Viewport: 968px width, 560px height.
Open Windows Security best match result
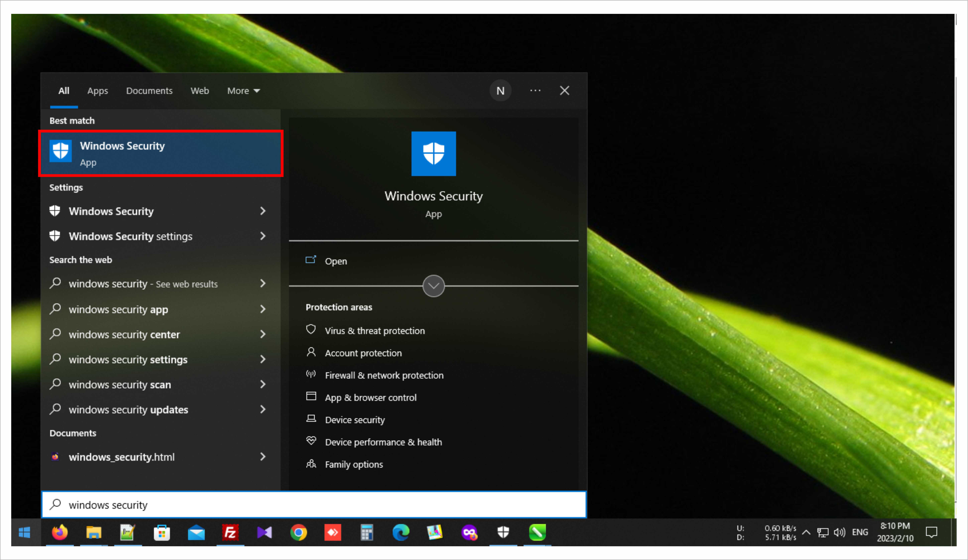pos(161,153)
